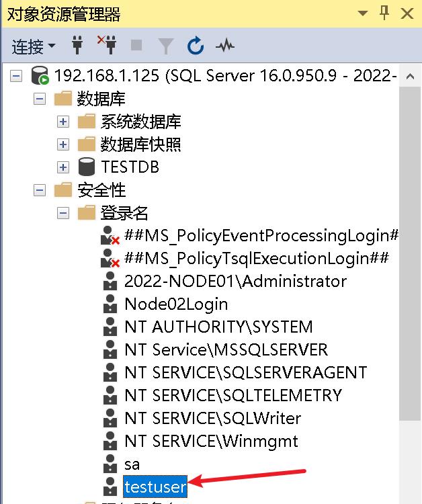This screenshot has height=504, width=422.
Task: Click the Disconnect plug icon
Action: 106,46
